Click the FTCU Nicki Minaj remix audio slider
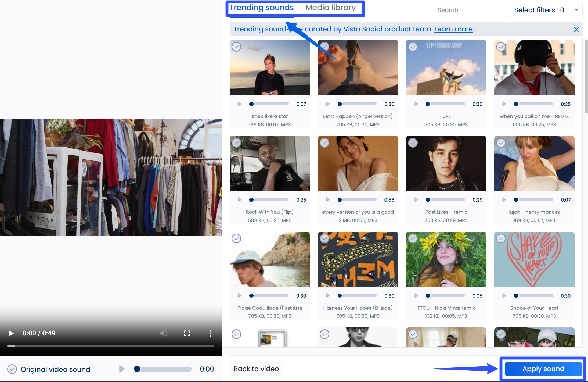The height and width of the screenshot is (382, 588). coord(446,296)
